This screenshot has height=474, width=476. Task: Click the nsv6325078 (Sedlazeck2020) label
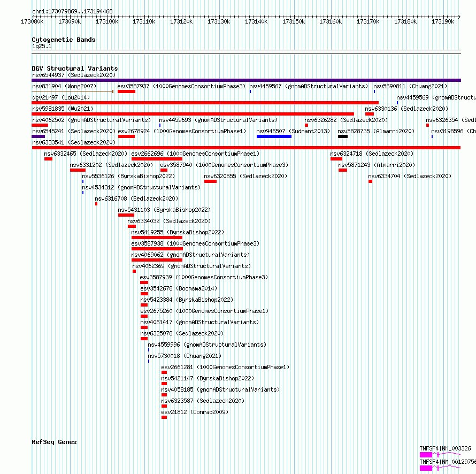point(182,333)
